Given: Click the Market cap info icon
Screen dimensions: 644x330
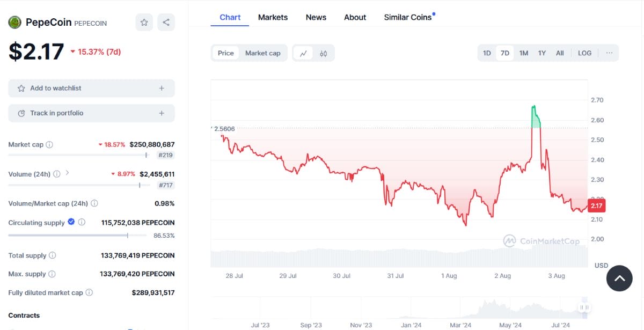Looking at the screenshot, I should point(49,145).
